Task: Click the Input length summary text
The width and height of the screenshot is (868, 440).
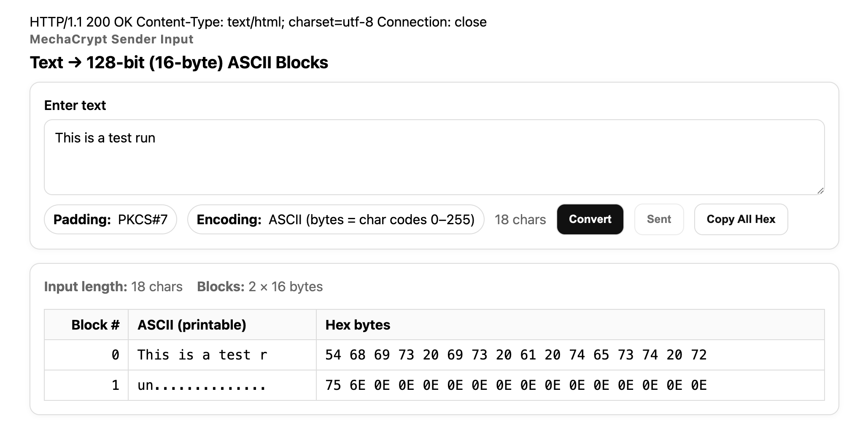Action: [x=113, y=287]
